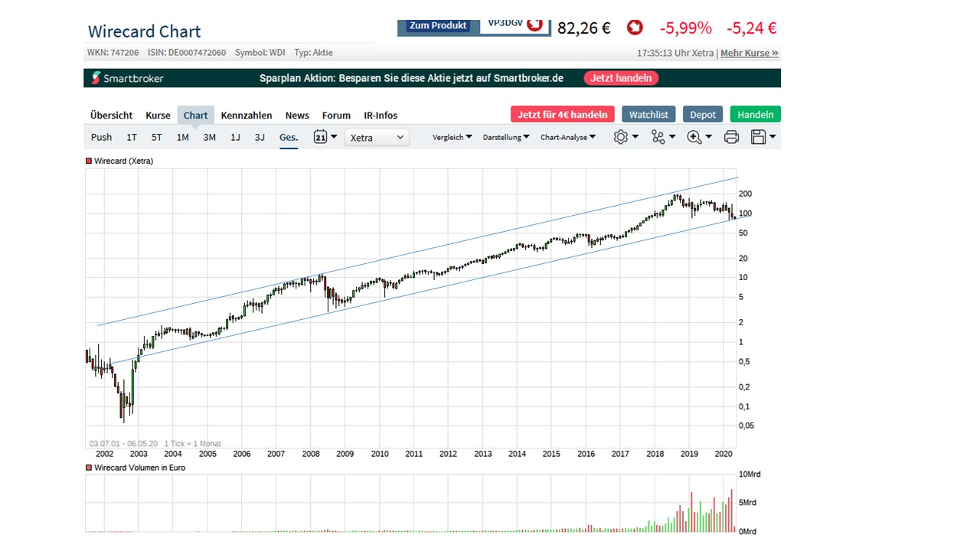Click the -5,99% change value

point(685,28)
